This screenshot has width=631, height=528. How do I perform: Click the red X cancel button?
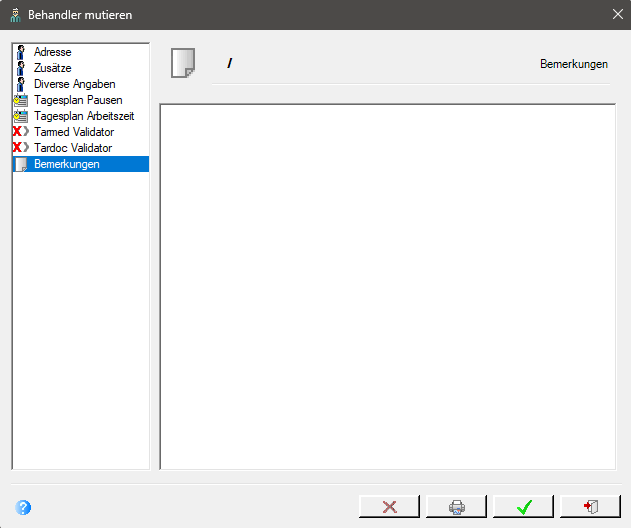(x=389, y=507)
